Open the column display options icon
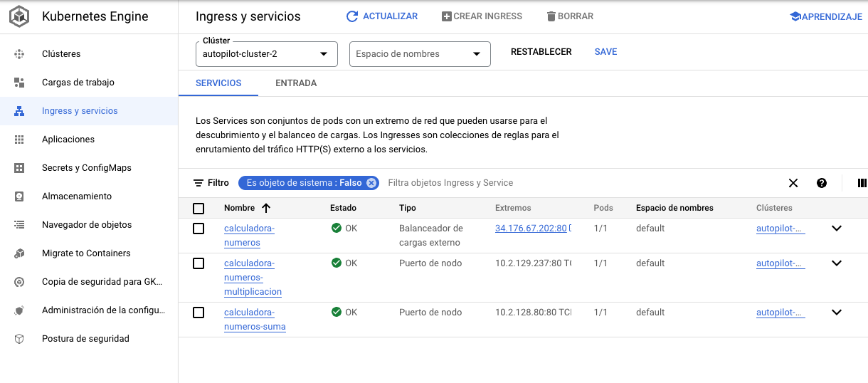The width and height of the screenshot is (868, 383). pos(862,183)
